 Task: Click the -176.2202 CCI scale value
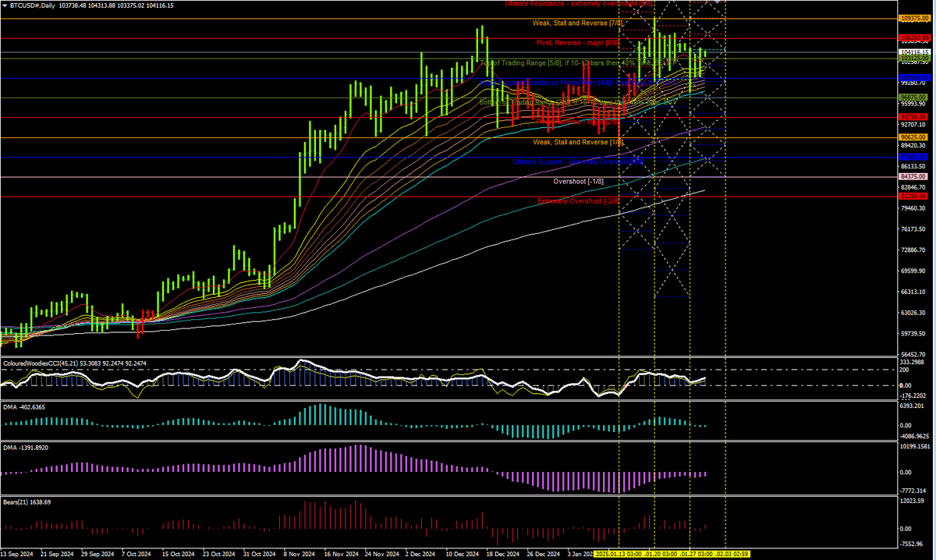pyautogui.click(x=913, y=395)
